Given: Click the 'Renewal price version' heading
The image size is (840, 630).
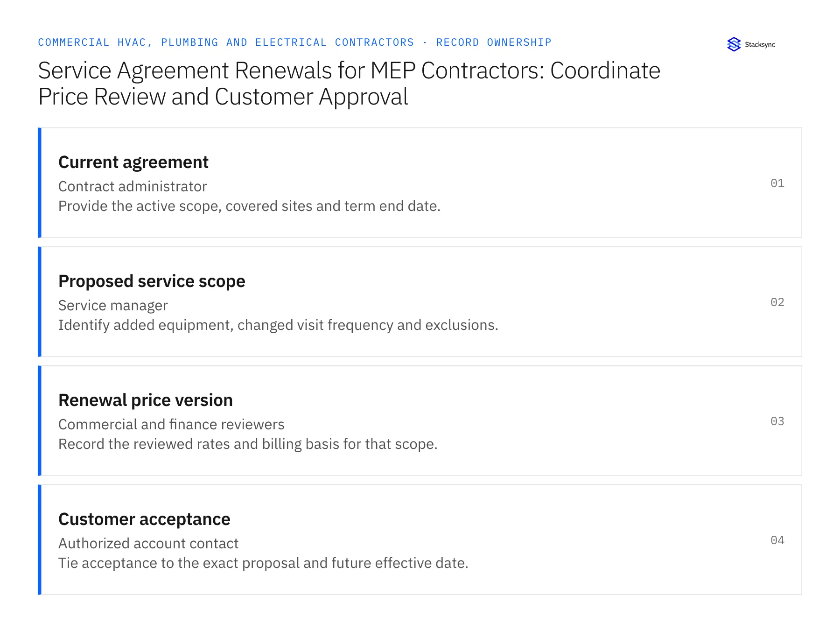Looking at the screenshot, I should tap(146, 400).
